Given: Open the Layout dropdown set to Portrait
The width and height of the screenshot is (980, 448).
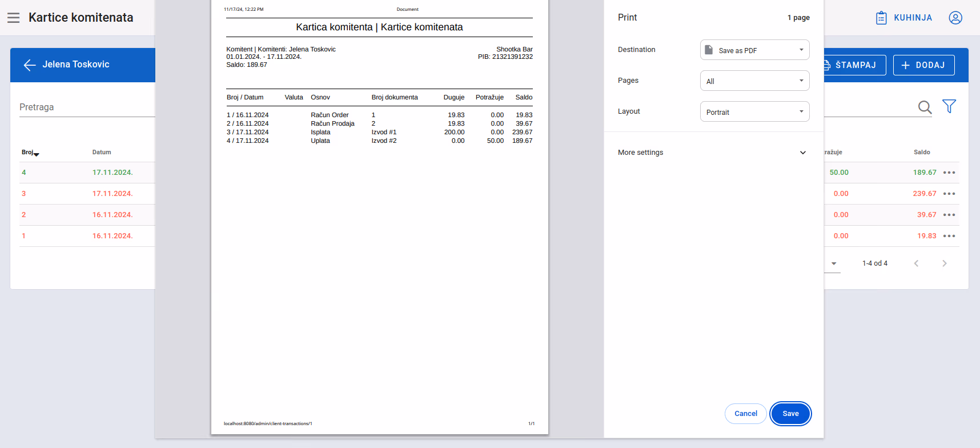Looking at the screenshot, I should click(x=754, y=111).
